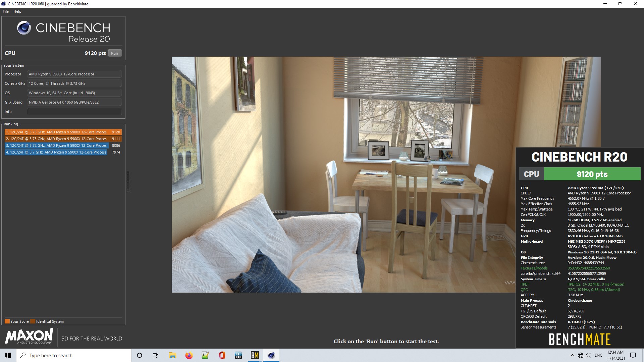Open the green notepad app on taskbar
The width and height of the screenshot is (644, 362).
pyautogui.click(x=205, y=355)
